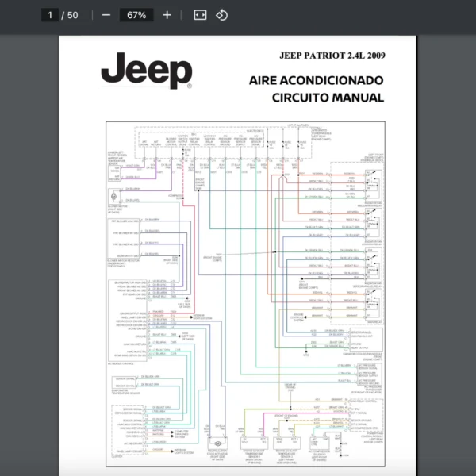Screen dimensions: 476x476
Task: Click the zoom out minus button
Action: 106,15
